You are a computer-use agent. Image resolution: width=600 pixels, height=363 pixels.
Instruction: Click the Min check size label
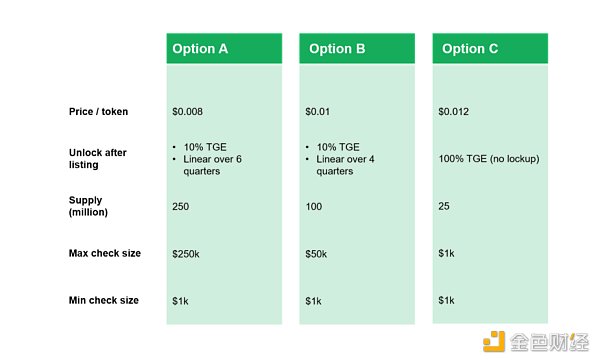pyautogui.click(x=104, y=300)
